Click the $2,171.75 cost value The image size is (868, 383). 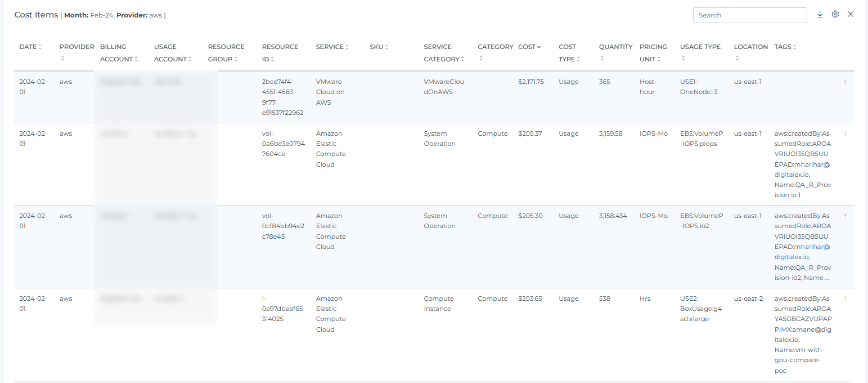[x=530, y=82]
